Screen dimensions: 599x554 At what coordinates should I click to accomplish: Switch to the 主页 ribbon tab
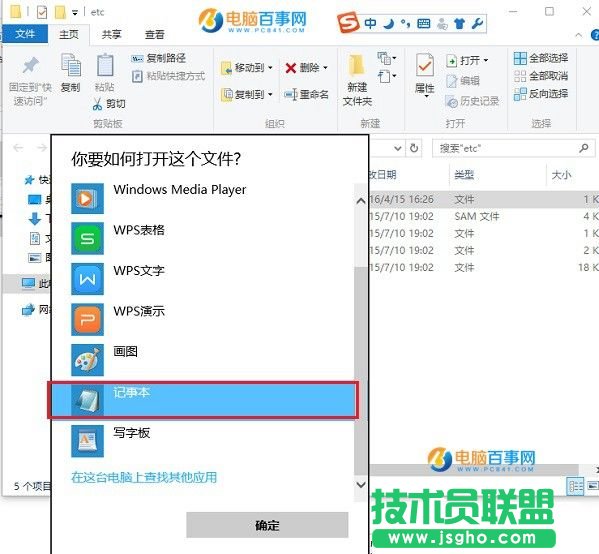point(69,34)
